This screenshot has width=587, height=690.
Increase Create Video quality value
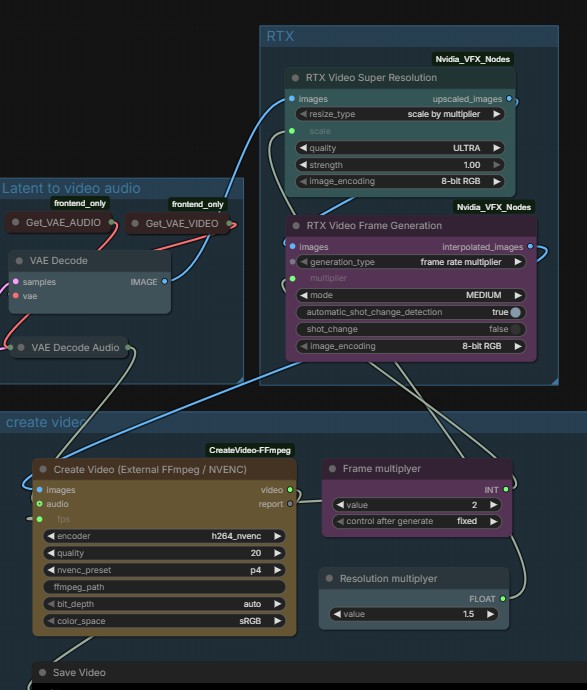click(278, 553)
